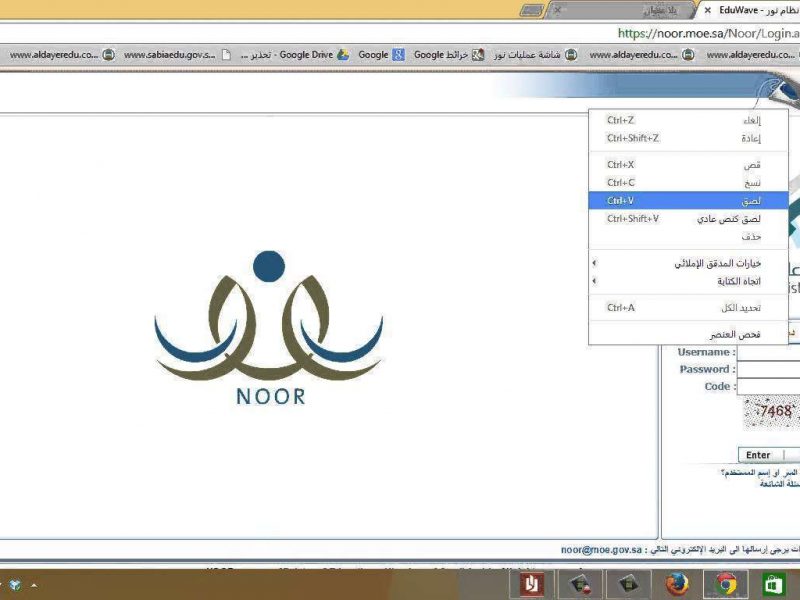Expand the خيارات المدقق الإملائي submenu
This screenshot has width=800, height=600.
689,263
